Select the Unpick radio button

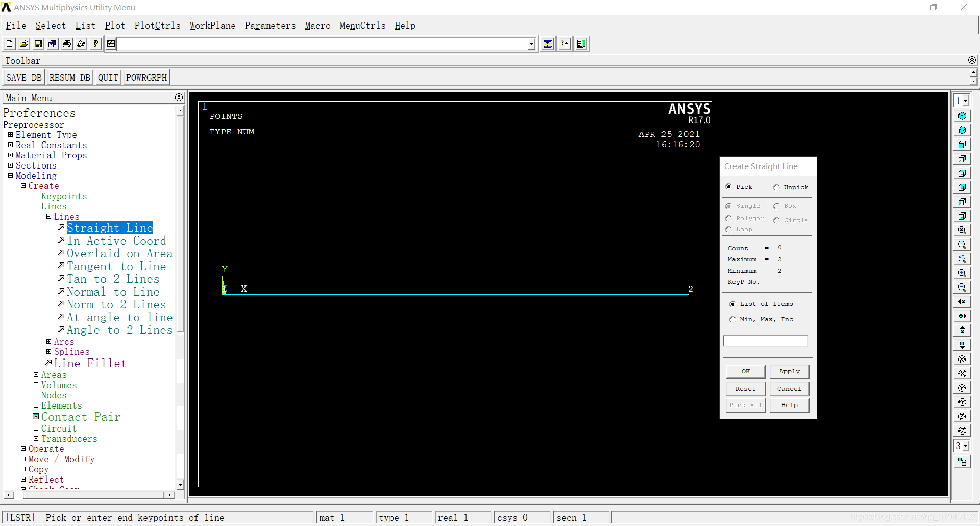point(776,187)
